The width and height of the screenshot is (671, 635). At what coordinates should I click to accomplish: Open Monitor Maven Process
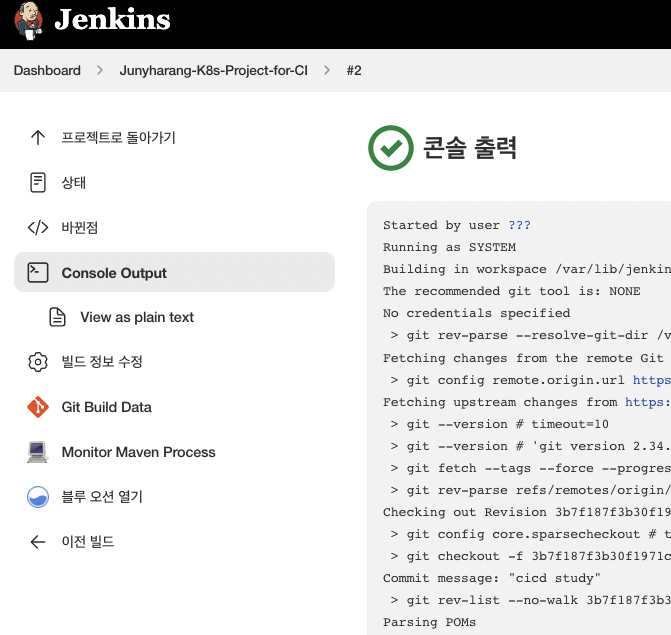pyautogui.click(x=139, y=452)
